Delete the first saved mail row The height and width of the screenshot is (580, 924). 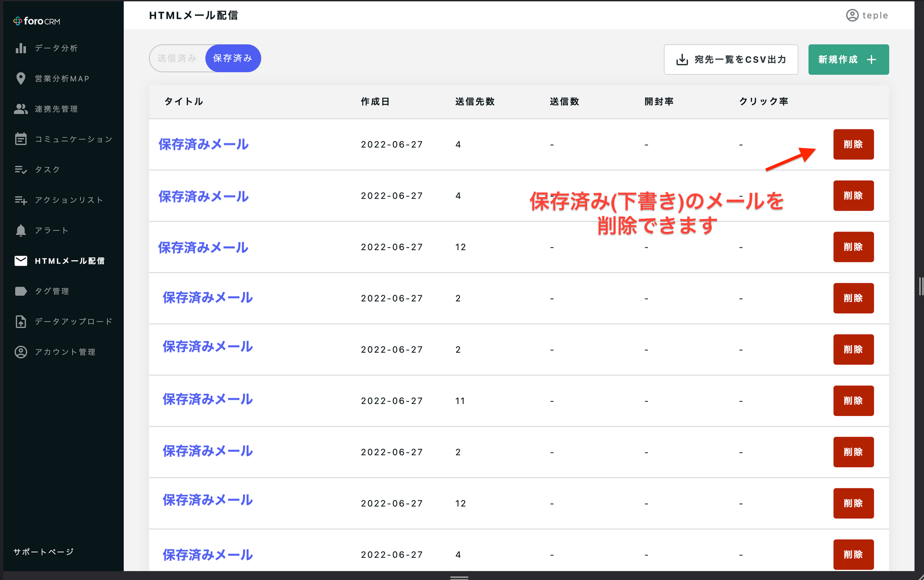point(853,144)
